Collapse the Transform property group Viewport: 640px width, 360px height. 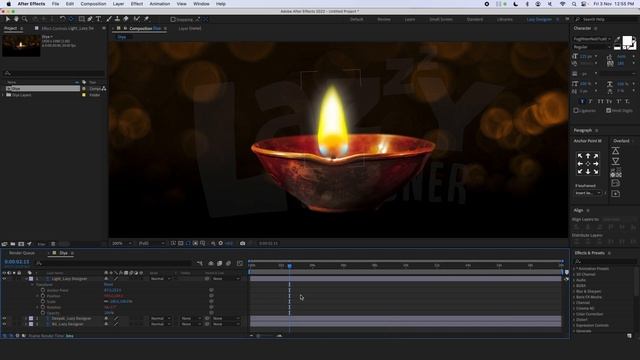coord(33,284)
